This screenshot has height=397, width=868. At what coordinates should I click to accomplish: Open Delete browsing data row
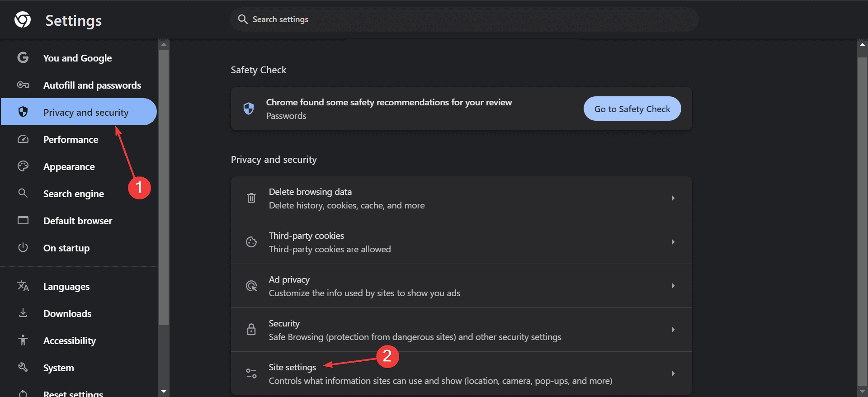click(x=462, y=198)
